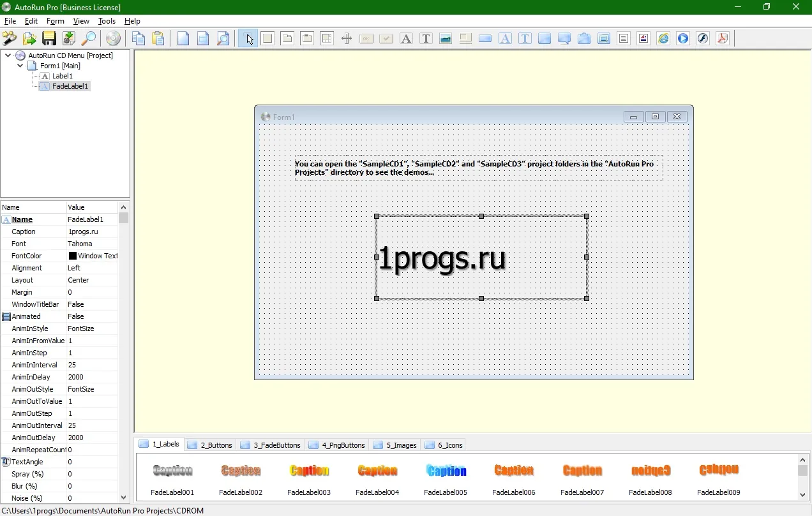Click the Caption value 1progs.ru
This screenshot has height=516, width=812.
tap(83, 232)
